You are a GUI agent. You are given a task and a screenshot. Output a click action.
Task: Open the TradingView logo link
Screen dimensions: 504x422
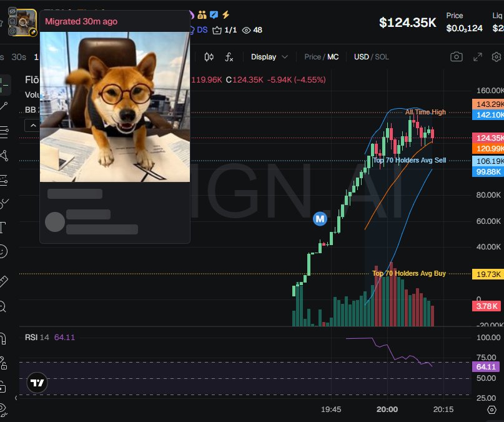(37, 383)
